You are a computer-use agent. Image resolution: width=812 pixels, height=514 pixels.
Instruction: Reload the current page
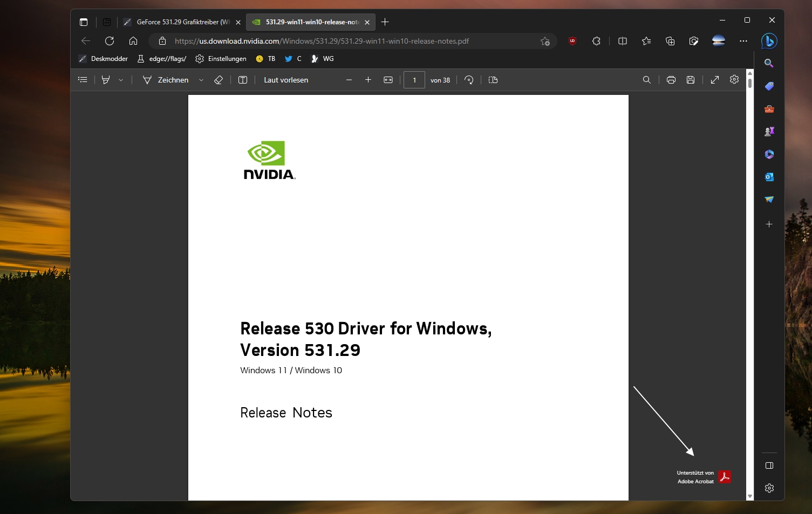point(110,41)
